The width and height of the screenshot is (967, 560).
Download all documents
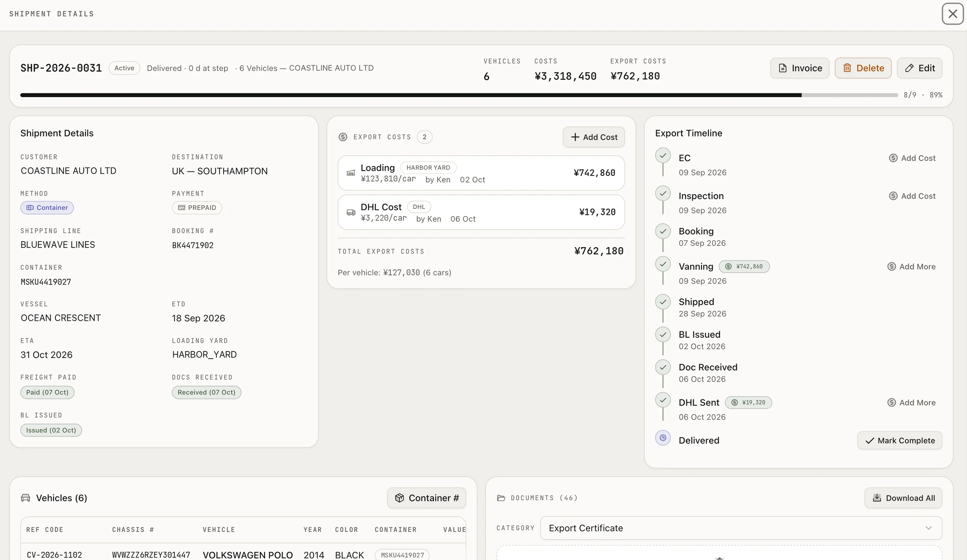903,498
